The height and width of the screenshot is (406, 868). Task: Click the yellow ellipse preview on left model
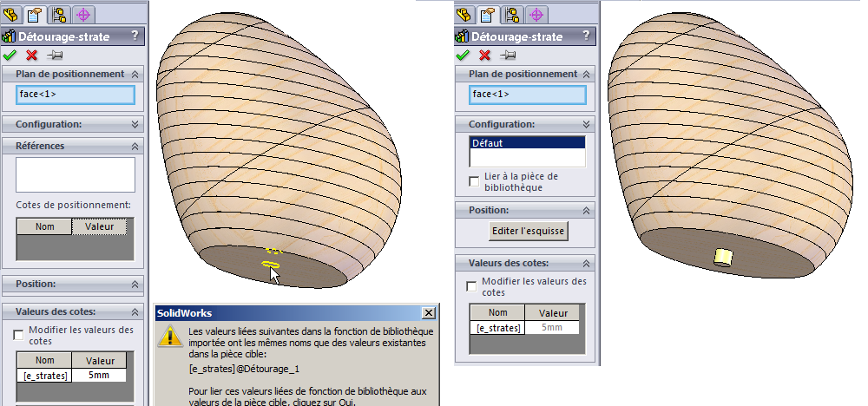pos(271,265)
